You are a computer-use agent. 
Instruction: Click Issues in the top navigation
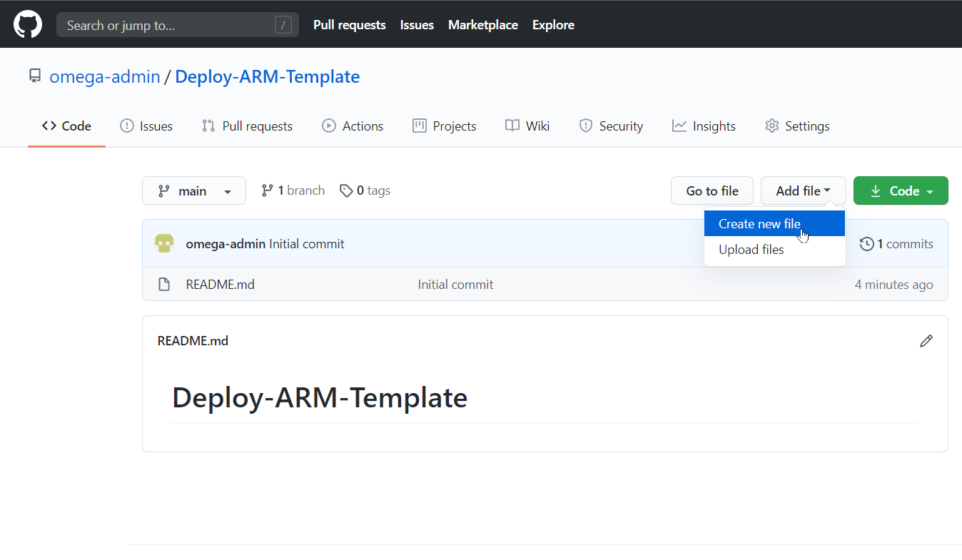coord(417,25)
